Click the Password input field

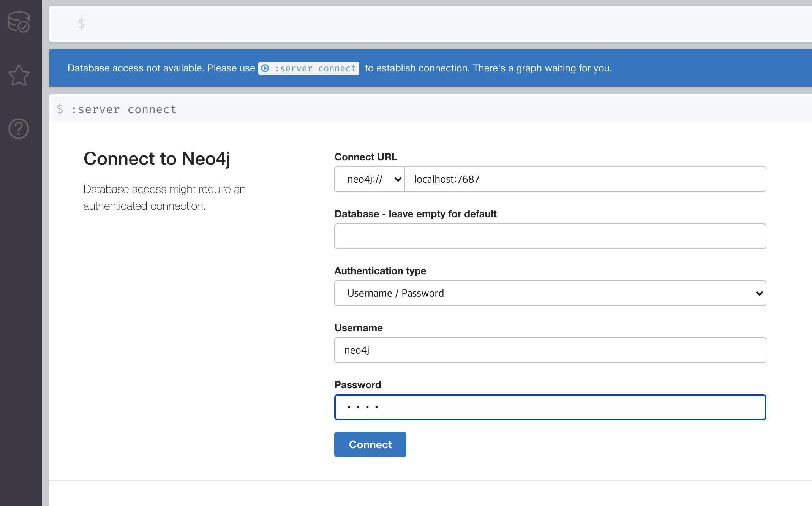coord(550,407)
